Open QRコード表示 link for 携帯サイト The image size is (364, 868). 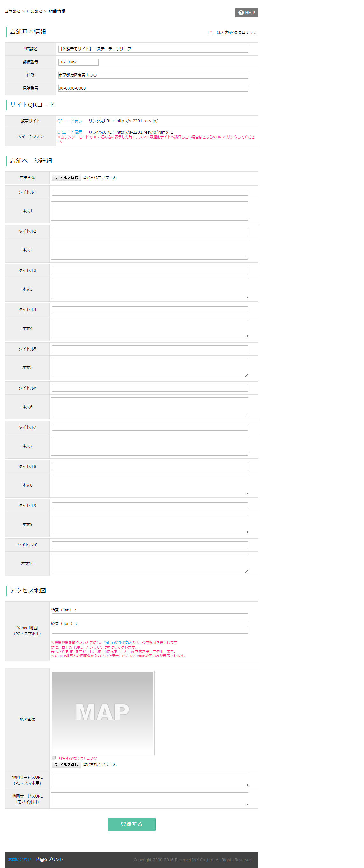click(x=70, y=121)
